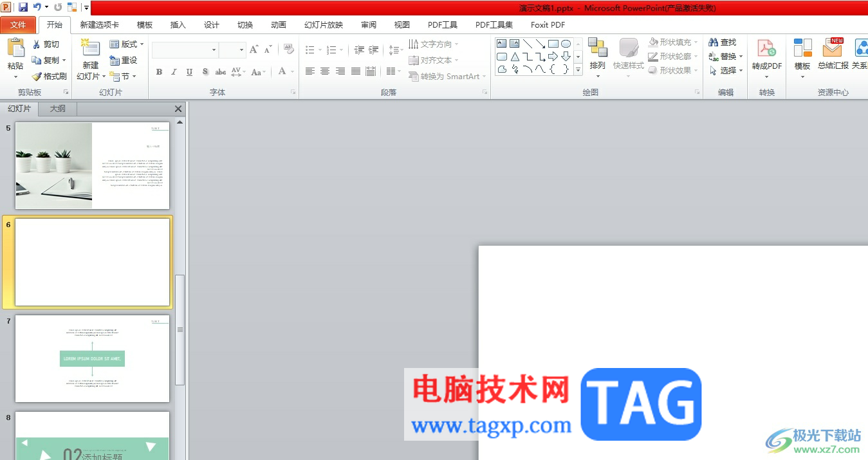The height and width of the screenshot is (460, 868).
Task: Expand the Shape Fill (形状填充) dropdown
Action: click(674, 42)
